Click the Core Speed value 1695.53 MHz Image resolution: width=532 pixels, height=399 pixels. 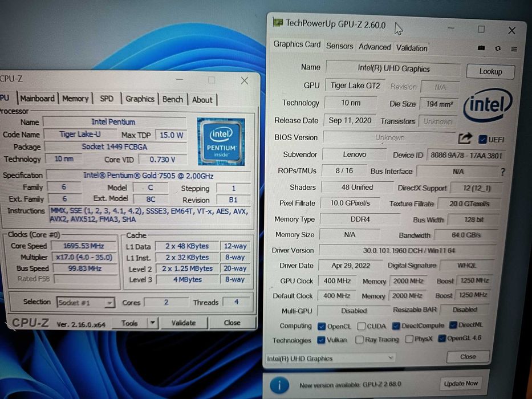83,246
